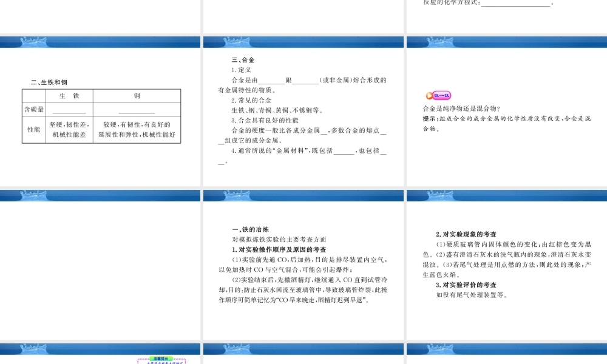Image resolution: width=607 pixels, height=364 pixels.
Task: Open the blank slide left of 一、铁的冶炼
Action: 100,265
